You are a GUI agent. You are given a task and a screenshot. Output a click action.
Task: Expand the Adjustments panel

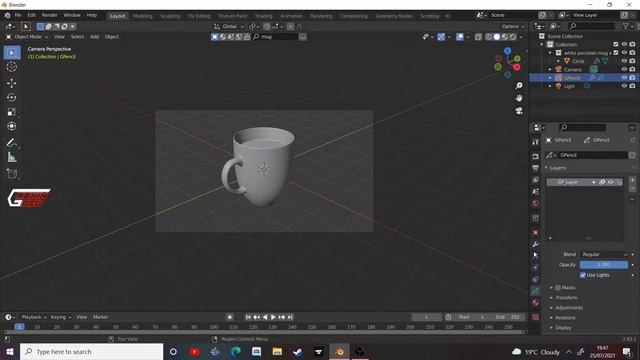pos(569,308)
